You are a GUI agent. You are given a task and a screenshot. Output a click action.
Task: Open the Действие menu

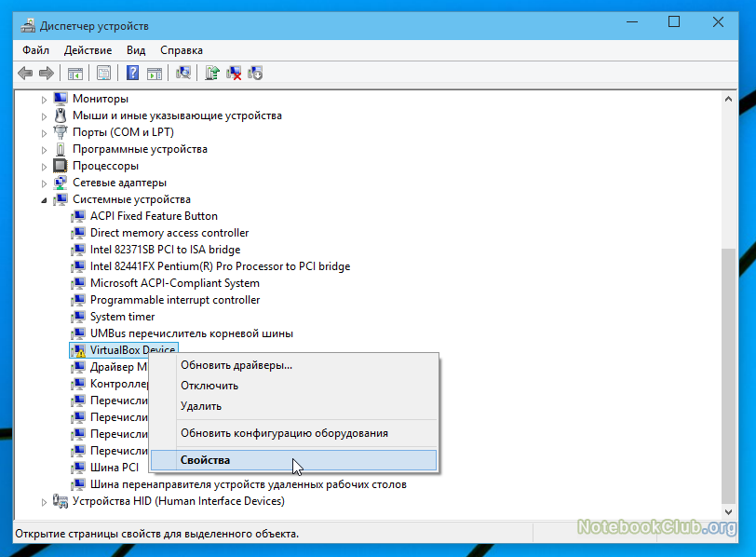coord(89,50)
